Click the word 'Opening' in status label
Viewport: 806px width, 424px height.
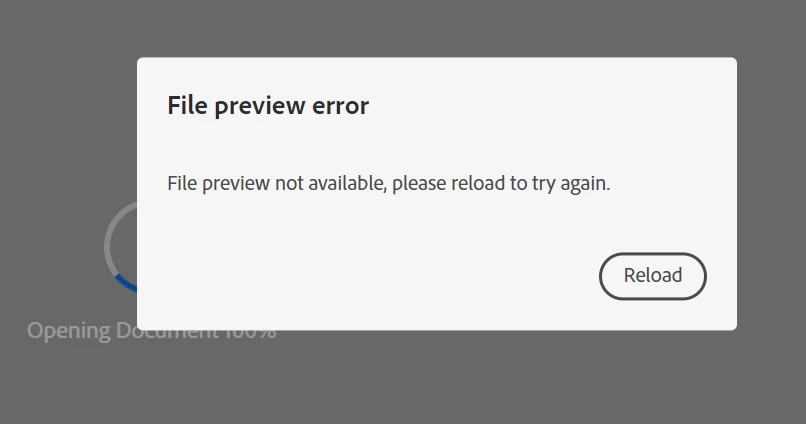click(68, 331)
